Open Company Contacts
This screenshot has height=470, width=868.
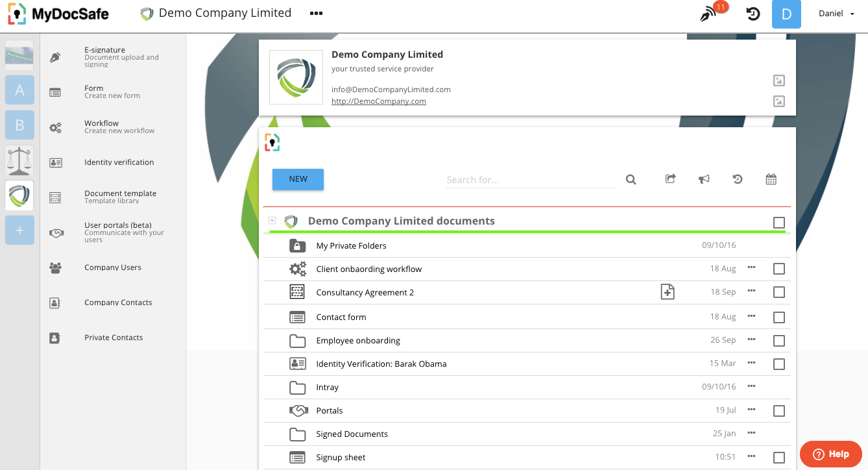[x=118, y=303]
